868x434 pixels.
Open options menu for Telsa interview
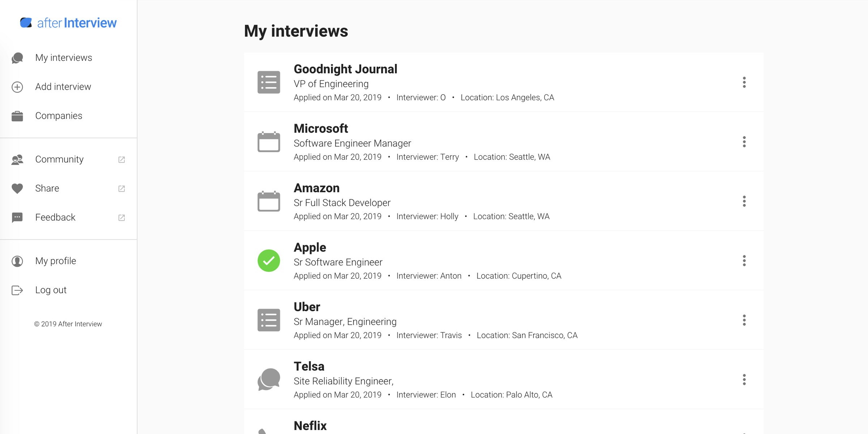point(744,379)
